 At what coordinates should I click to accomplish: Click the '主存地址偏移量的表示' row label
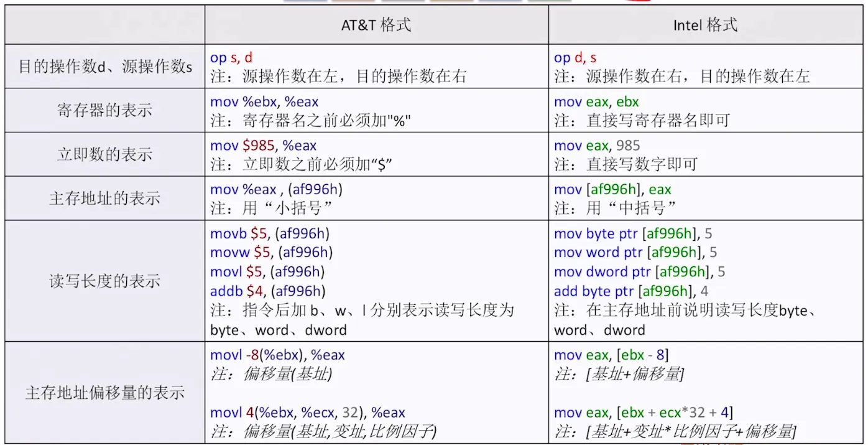pyautogui.click(x=104, y=393)
